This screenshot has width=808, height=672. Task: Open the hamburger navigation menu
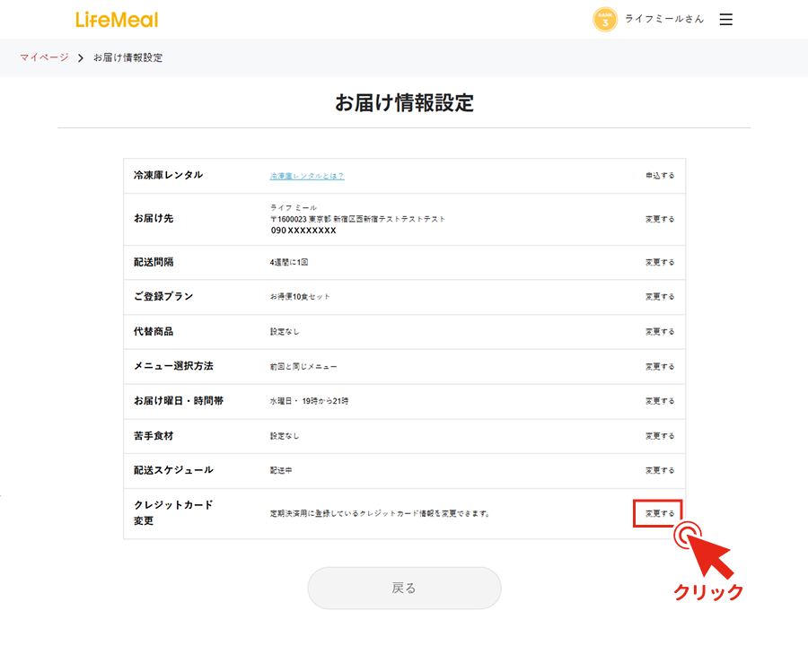(725, 19)
